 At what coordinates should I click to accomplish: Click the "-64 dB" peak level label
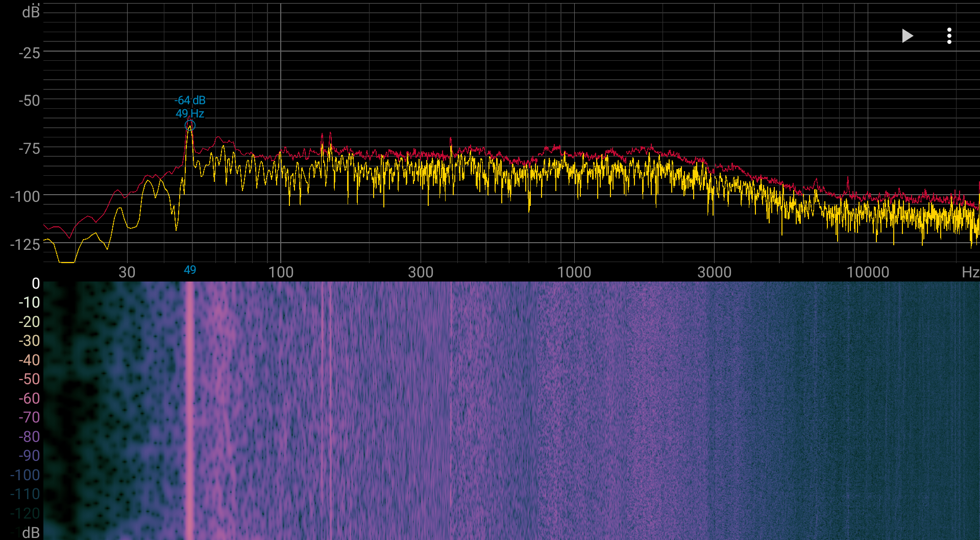tap(190, 100)
